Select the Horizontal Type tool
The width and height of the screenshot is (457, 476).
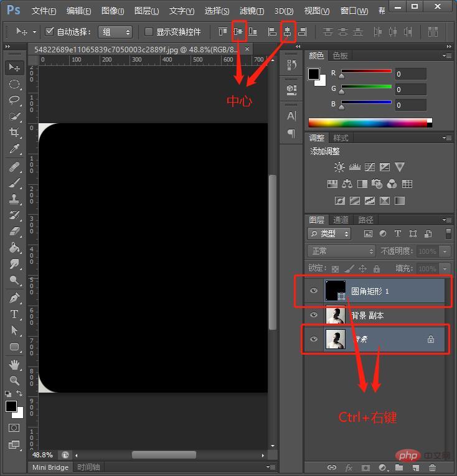[14, 314]
